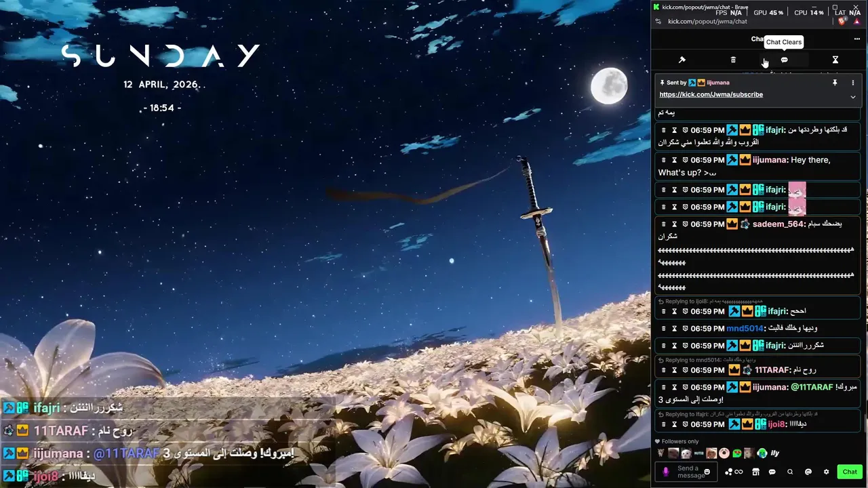Delete iijumana's 'Hey there' message via trash icon
This screenshot has height=488, width=868.
click(x=664, y=161)
